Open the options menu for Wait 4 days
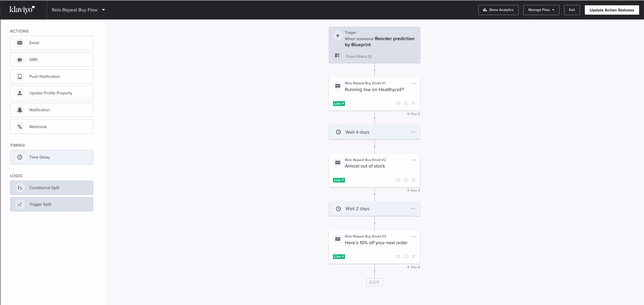 [413, 132]
